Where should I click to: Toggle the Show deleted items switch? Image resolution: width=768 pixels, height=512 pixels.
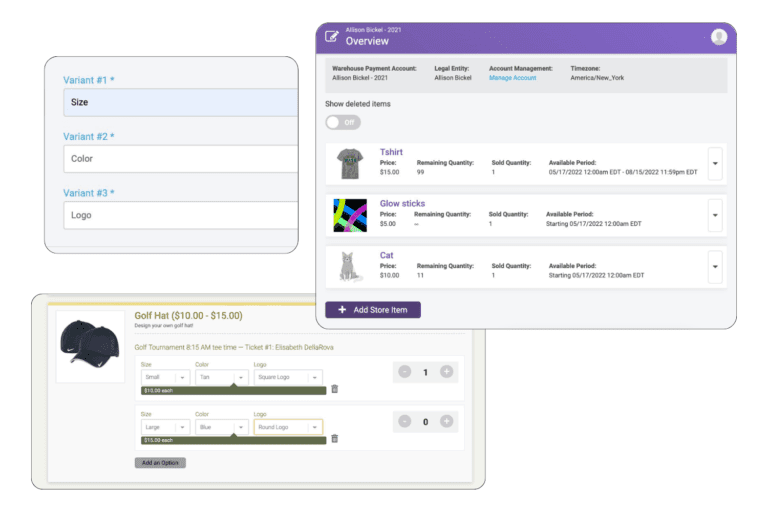(x=343, y=122)
